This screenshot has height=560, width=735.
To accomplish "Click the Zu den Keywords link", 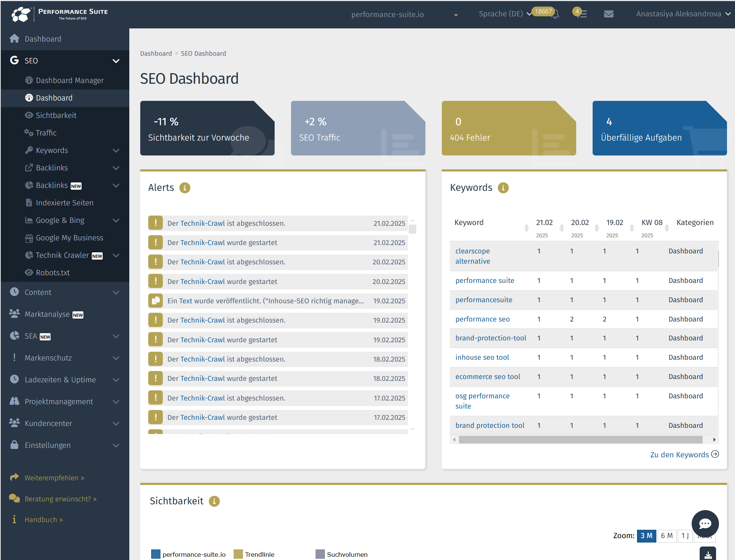I will tap(679, 454).
